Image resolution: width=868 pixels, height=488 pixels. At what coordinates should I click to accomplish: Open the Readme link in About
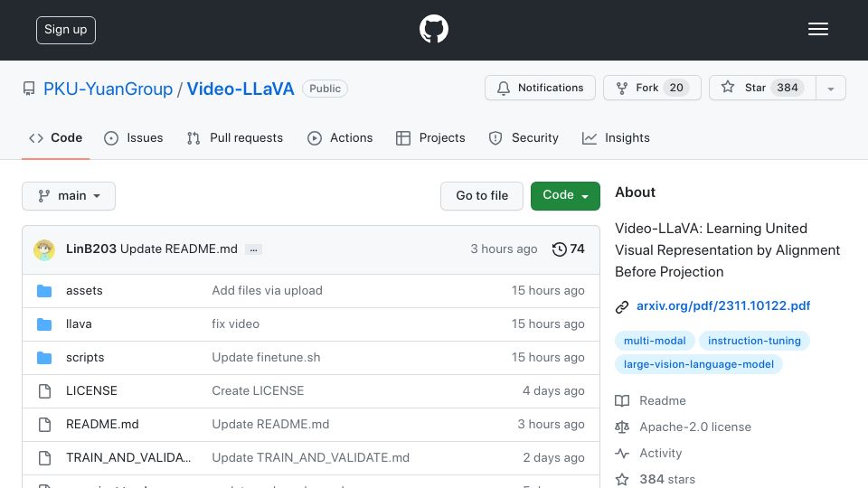pyautogui.click(x=650, y=400)
